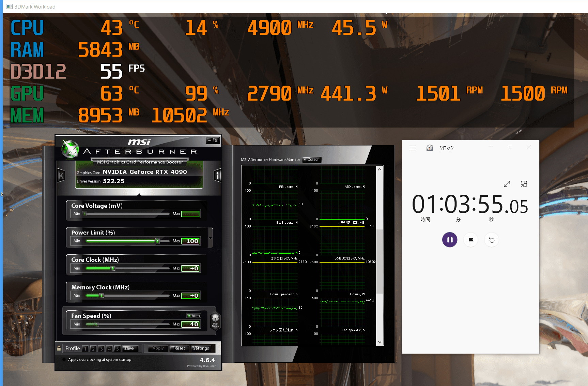Viewport: 588px width, 386px height.
Task: Click the Core Voltage value field
Action: tap(190, 214)
